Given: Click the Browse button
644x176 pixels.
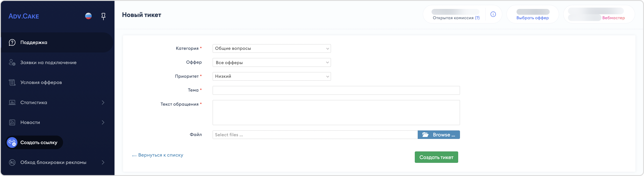Looking at the screenshot, I should click(439, 135).
